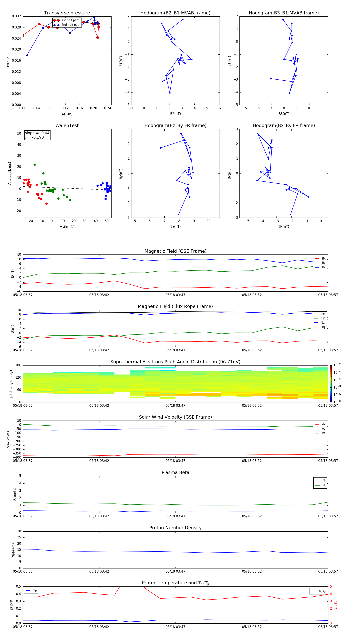This screenshot has height=644, width=351.
Task: Click the "slope = -0.04" annotation
Action: 37,133
